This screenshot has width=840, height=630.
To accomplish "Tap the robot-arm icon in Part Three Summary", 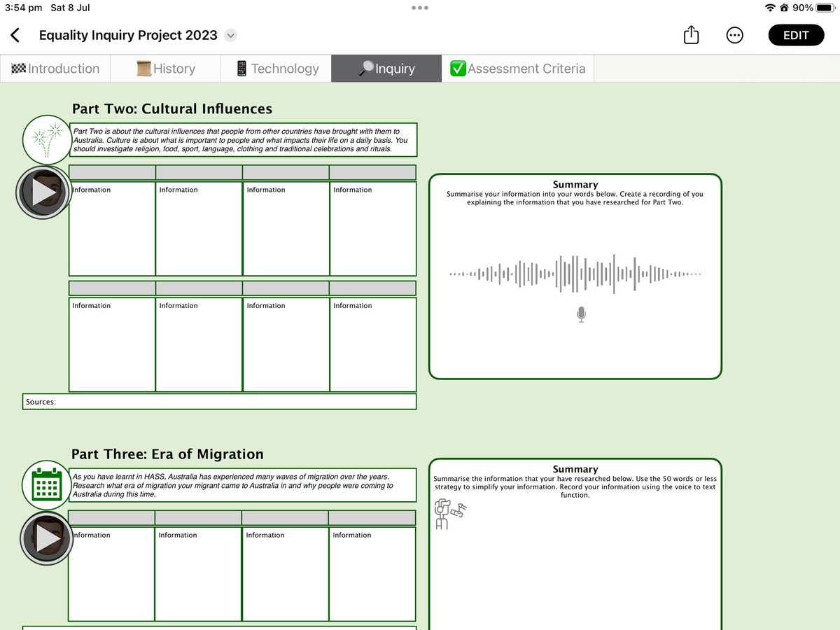I will pyautogui.click(x=449, y=513).
